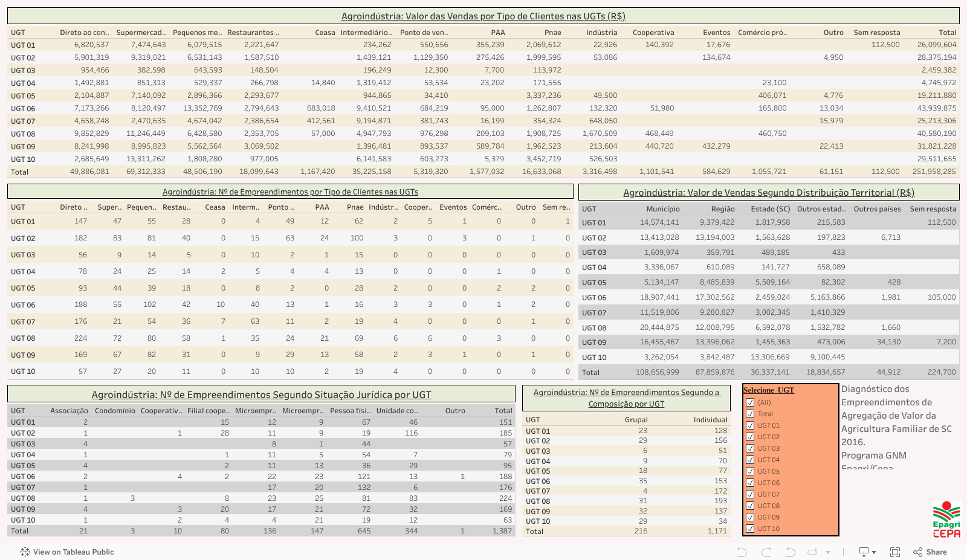The image size is (967, 560).
Task: Uncheck UGT 03 in Selecione UGT filter
Action: coord(750,448)
